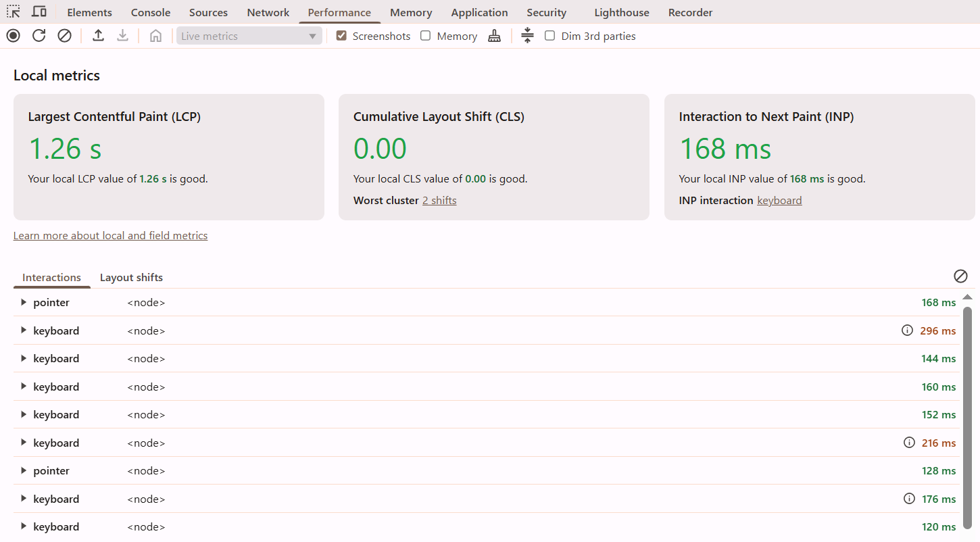Image resolution: width=980 pixels, height=542 pixels.
Task: Reload the page and record
Action: [39, 35]
